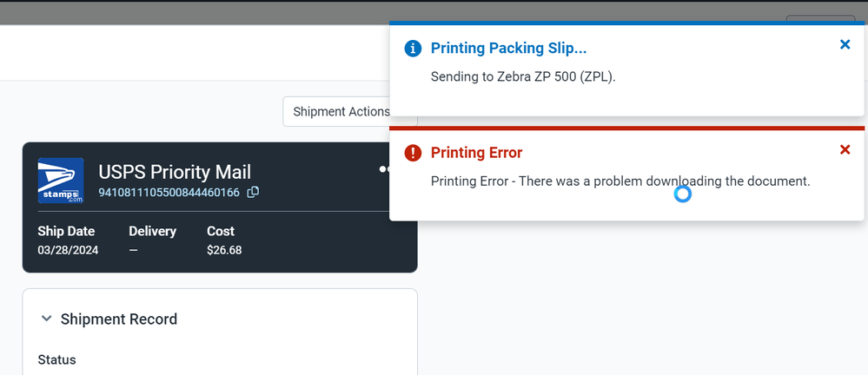Open the three-dot menu on shipment card
868x375 pixels.
coord(384,169)
